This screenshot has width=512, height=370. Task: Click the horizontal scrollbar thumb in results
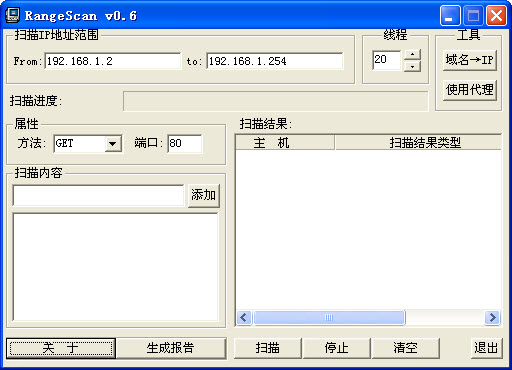click(329, 317)
